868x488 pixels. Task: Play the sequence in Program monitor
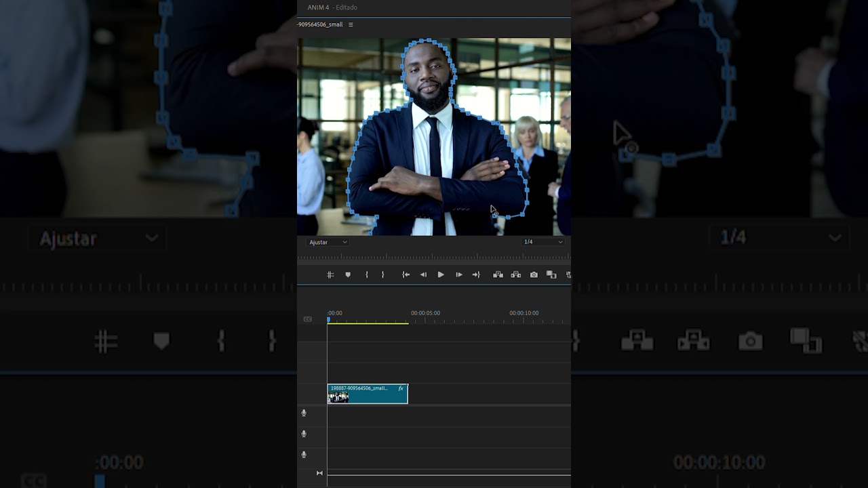point(441,274)
